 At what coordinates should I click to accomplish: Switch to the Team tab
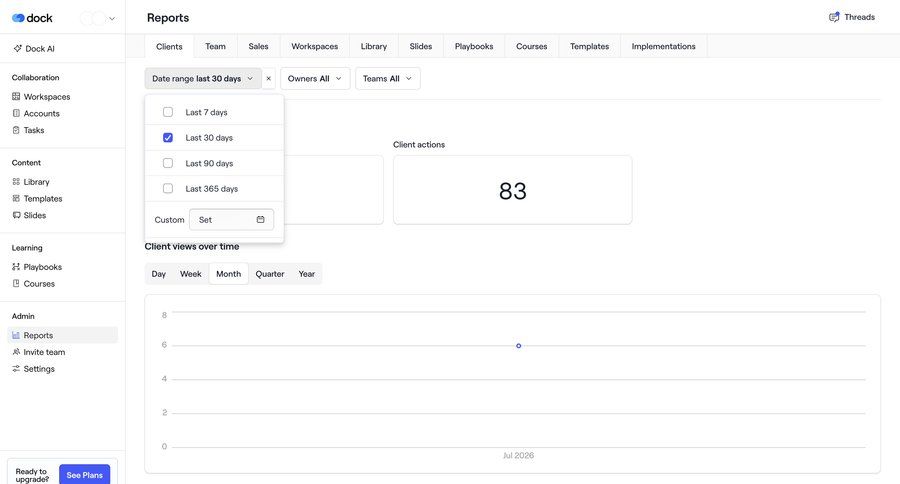pos(215,47)
